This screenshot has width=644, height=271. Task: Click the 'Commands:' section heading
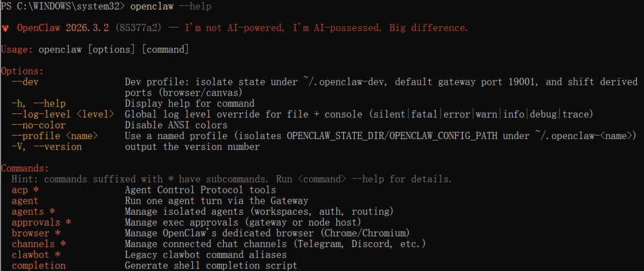(x=25, y=168)
